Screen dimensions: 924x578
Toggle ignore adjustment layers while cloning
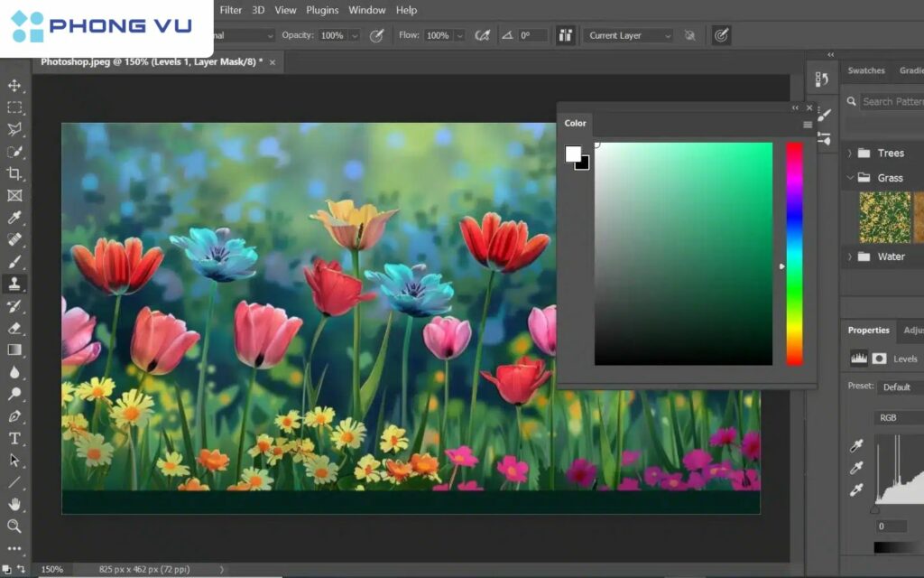tap(689, 35)
